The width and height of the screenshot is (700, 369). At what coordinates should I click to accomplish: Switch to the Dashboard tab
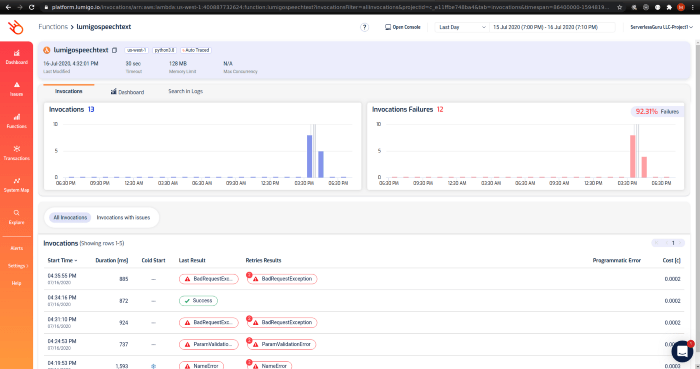pos(127,91)
